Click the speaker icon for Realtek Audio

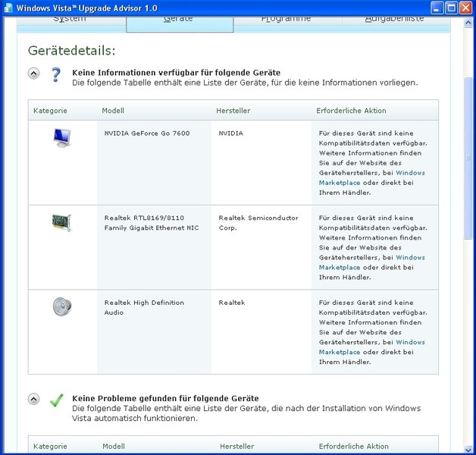pos(62,306)
